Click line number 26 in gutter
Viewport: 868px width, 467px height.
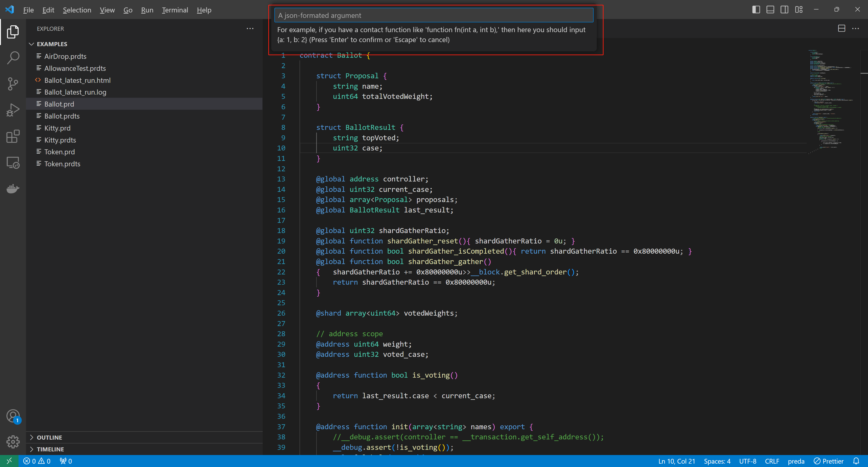click(x=281, y=313)
